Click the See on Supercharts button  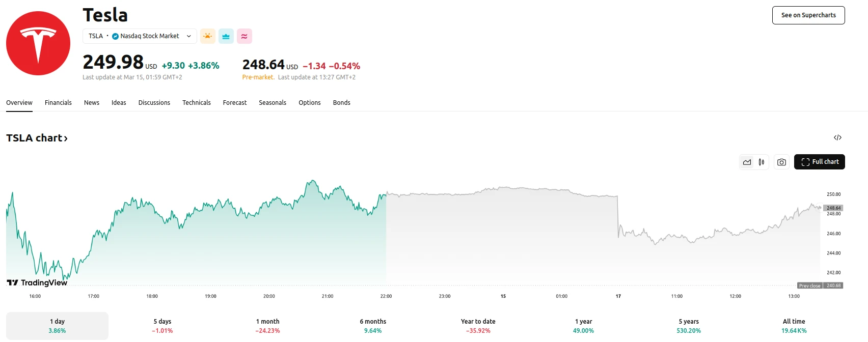click(x=808, y=15)
